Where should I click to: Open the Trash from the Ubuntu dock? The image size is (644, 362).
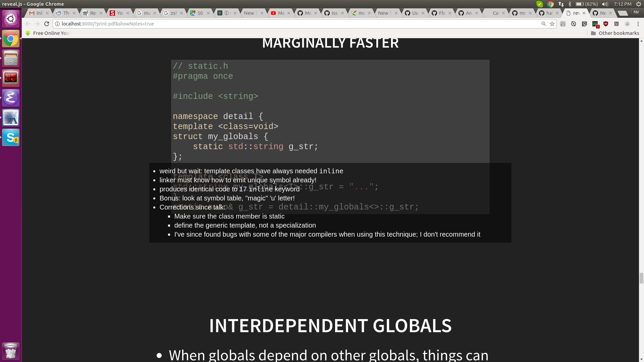coord(11,351)
